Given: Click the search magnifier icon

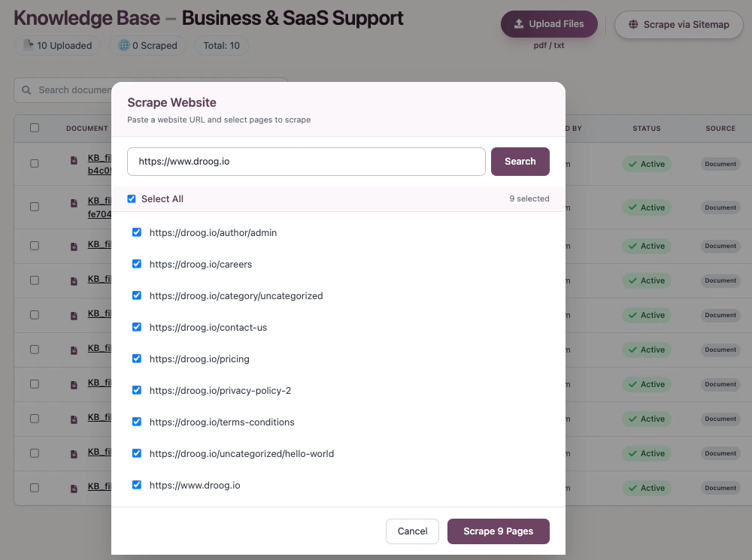Looking at the screenshot, I should [x=27, y=90].
